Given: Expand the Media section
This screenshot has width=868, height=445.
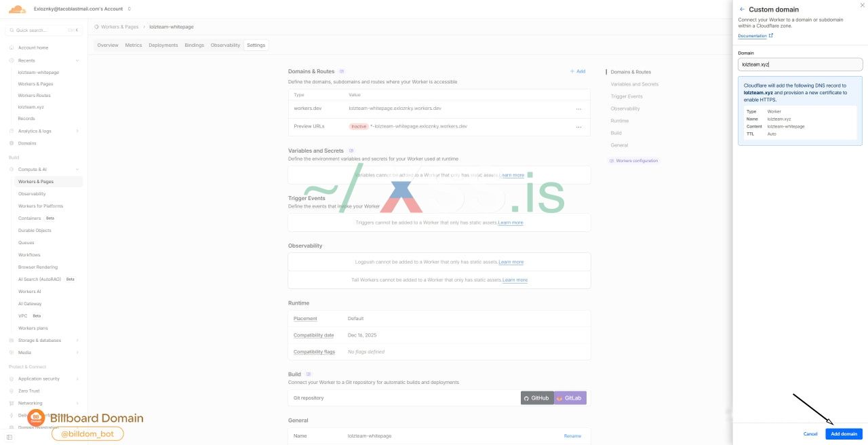Looking at the screenshot, I should click(x=77, y=353).
